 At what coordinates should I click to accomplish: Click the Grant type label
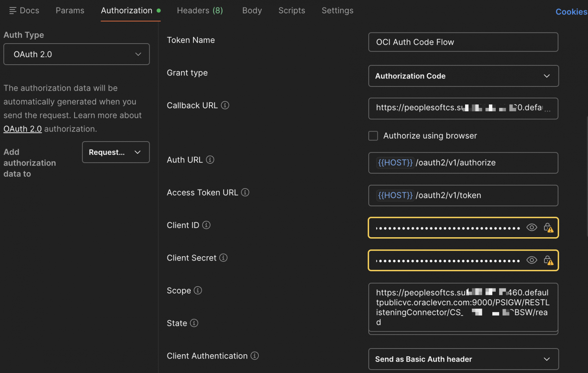(187, 73)
